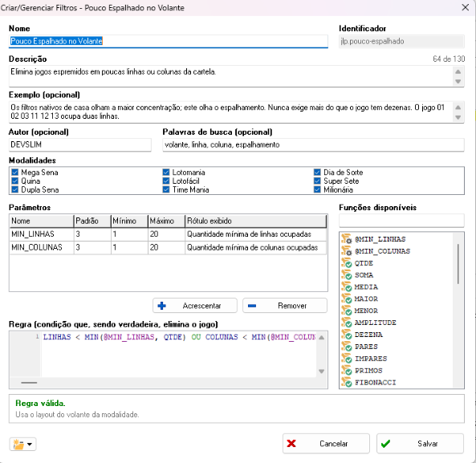Click the Descrição field down arrow

click(x=458, y=81)
